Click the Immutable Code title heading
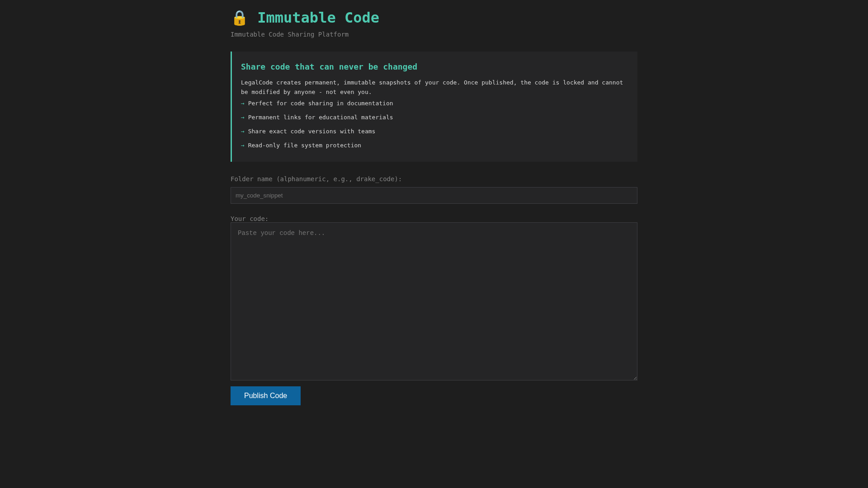Screen dimensions: 868x488 point(318,18)
